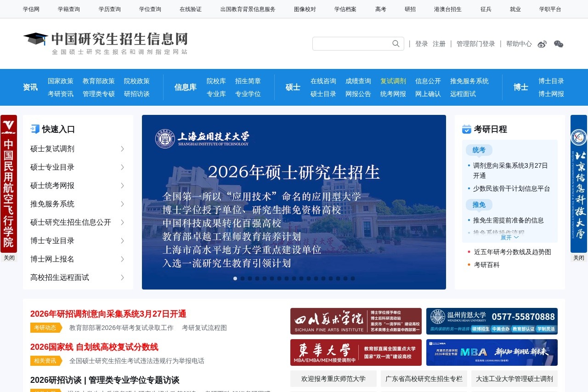
Task: Open the 东华大学 MBA banner
Action: pos(356,352)
